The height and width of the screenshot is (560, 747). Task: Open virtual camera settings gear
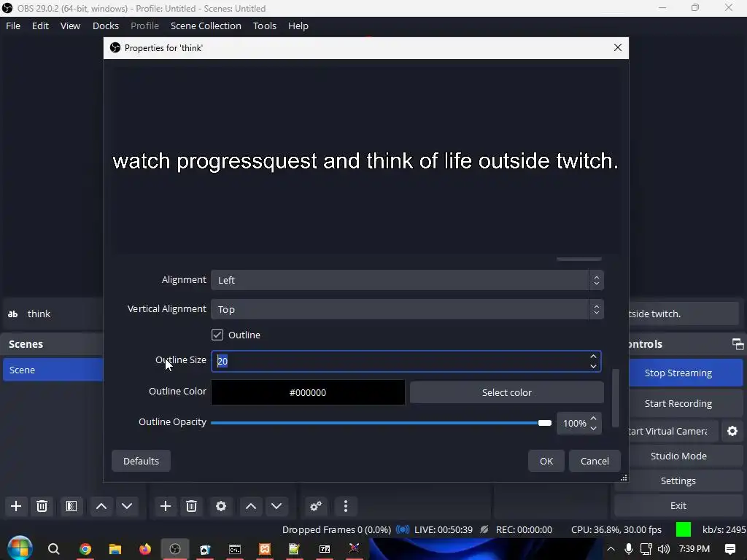click(x=732, y=432)
